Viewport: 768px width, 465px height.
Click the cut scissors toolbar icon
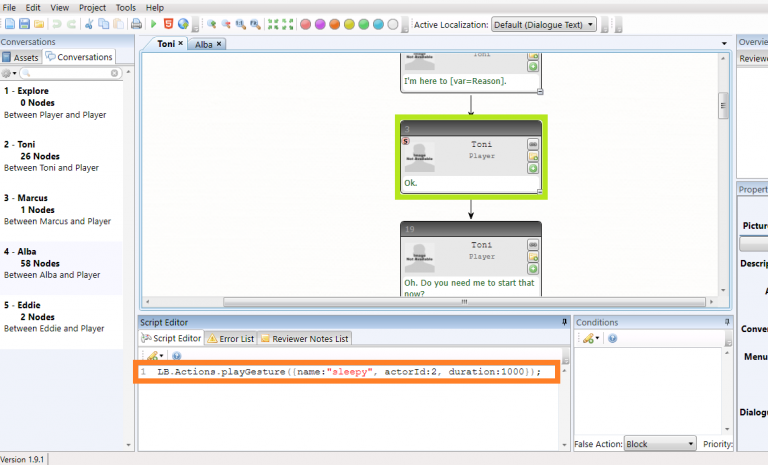[x=89, y=24]
